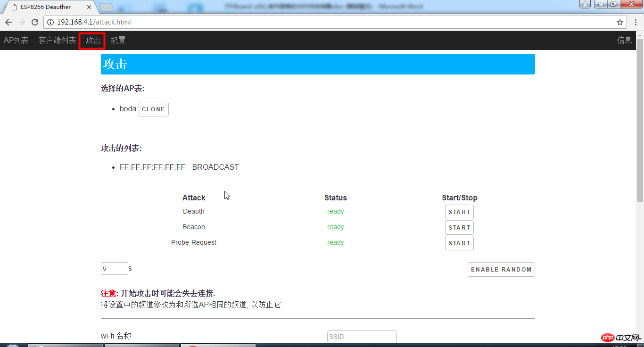The width and height of the screenshot is (644, 347).
Task: Click the SSID input field
Action: 362,337
